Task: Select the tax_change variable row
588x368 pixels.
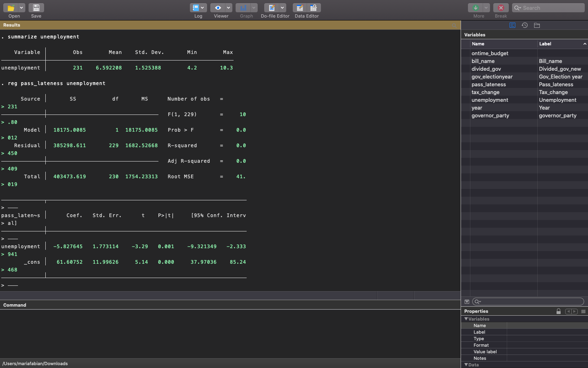Action: coord(524,92)
